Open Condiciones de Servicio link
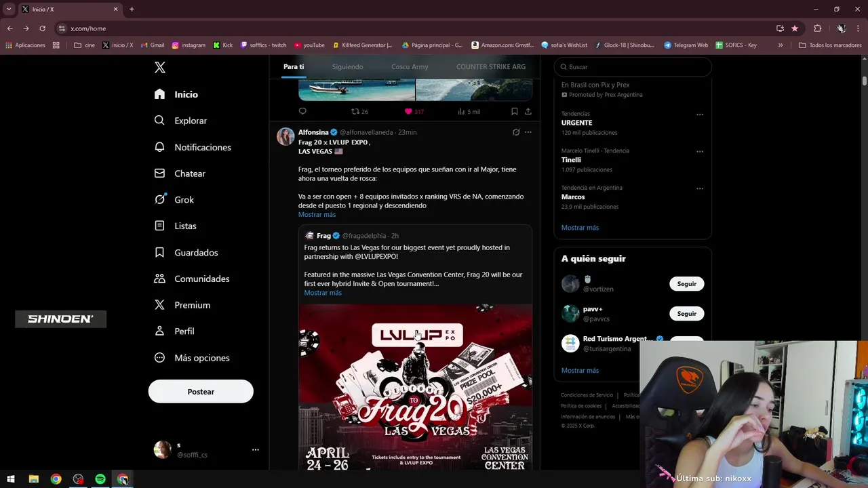Viewport: 868px width, 488px height. click(x=587, y=395)
